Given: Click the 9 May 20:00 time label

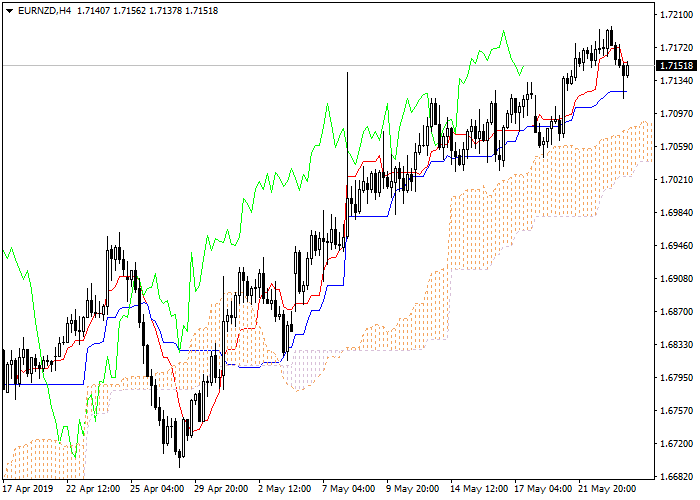Looking at the screenshot, I should pos(413,489).
